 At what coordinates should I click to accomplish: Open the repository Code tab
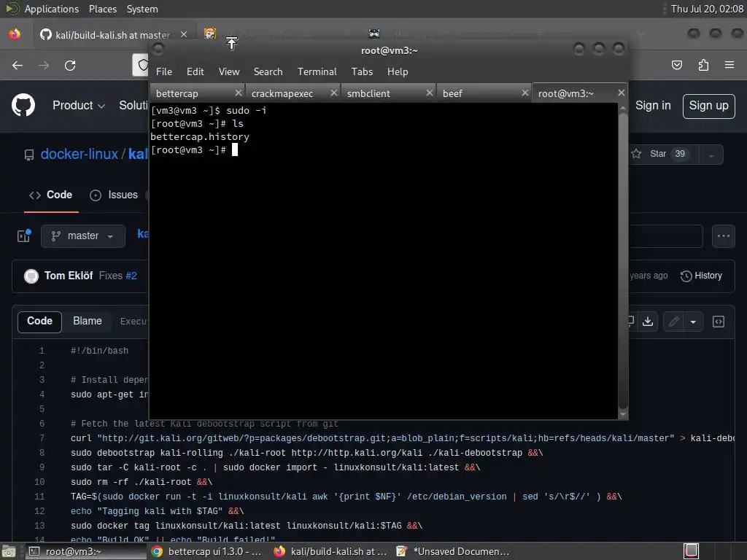point(51,195)
